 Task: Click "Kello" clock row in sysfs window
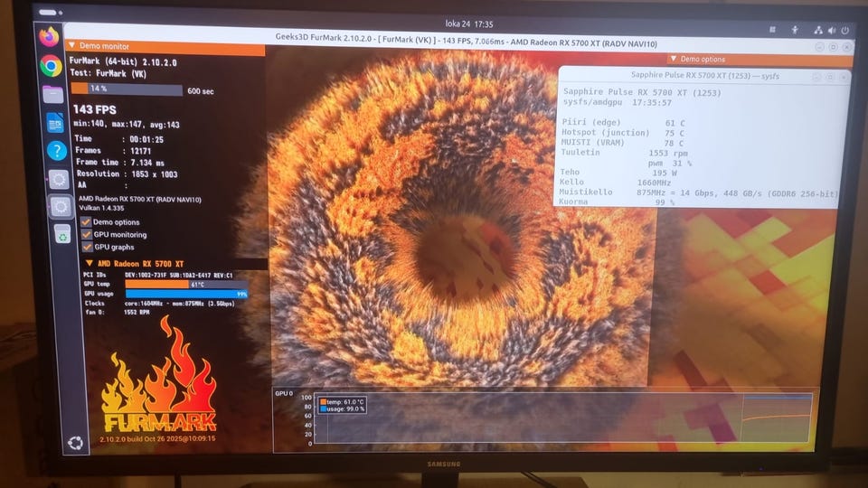(x=615, y=182)
